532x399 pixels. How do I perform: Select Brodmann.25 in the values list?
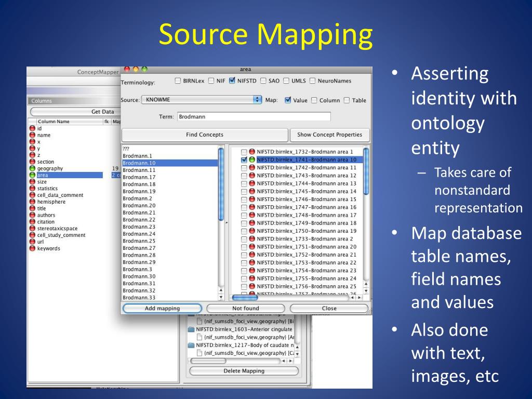170,241
